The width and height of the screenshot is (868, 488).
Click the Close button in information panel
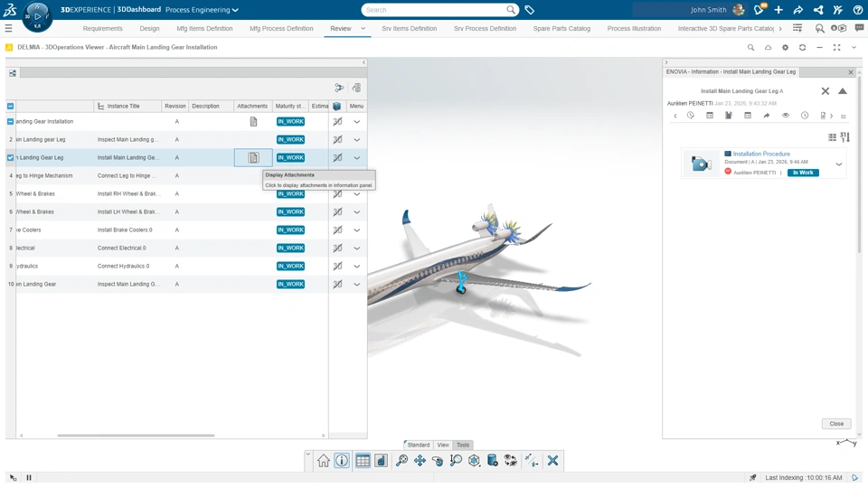835,424
